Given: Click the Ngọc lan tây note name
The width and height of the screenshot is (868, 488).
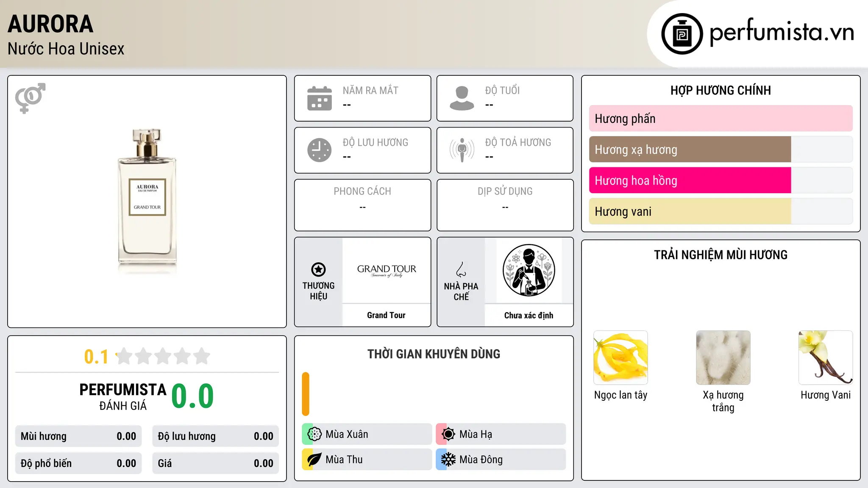Looking at the screenshot, I should tap(620, 395).
